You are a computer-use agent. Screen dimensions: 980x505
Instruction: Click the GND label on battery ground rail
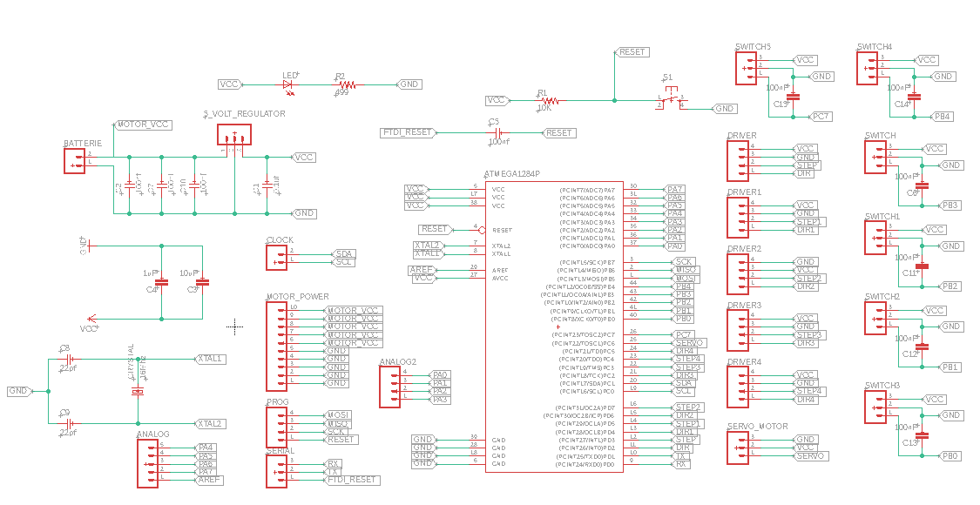pyautogui.click(x=304, y=213)
